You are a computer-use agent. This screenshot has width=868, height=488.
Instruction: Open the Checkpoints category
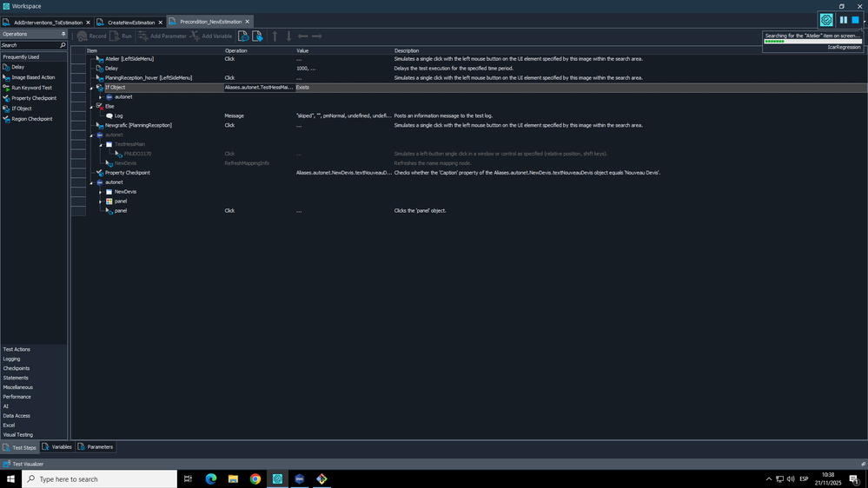pos(17,368)
